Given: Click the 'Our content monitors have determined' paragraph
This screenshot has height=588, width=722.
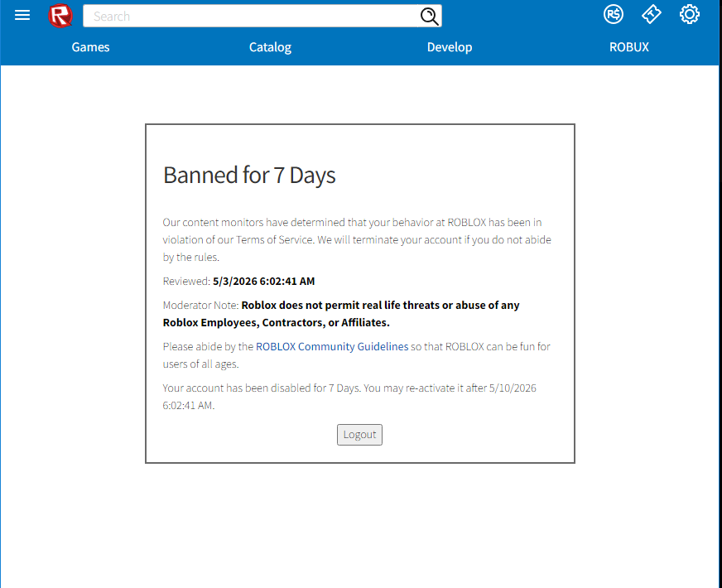Looking at the screenshot, I should click(357, 239).
